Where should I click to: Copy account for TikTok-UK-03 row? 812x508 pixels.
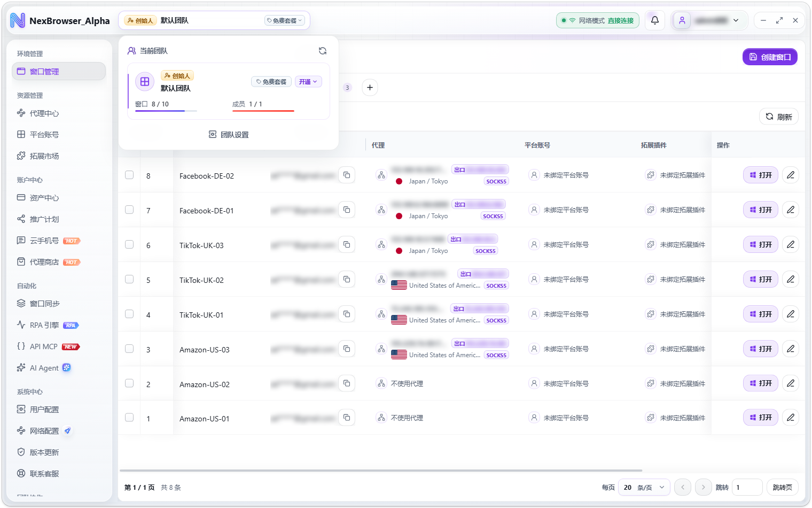click(347, 245)
